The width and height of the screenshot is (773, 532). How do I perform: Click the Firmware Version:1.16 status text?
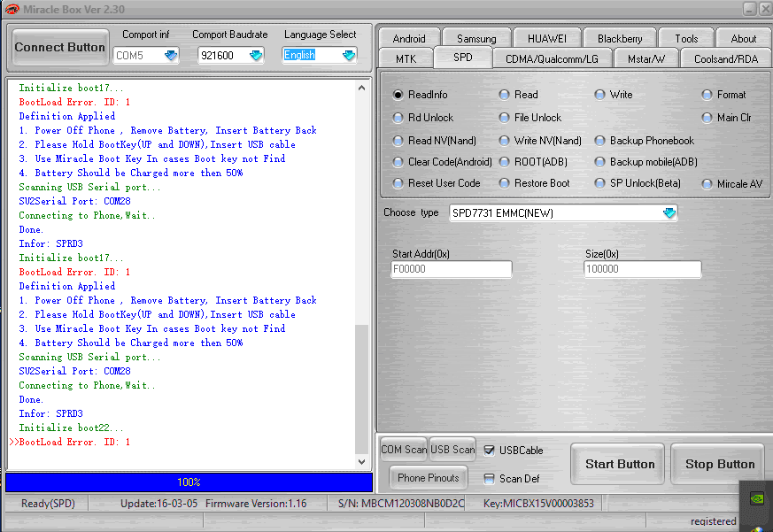256,504
